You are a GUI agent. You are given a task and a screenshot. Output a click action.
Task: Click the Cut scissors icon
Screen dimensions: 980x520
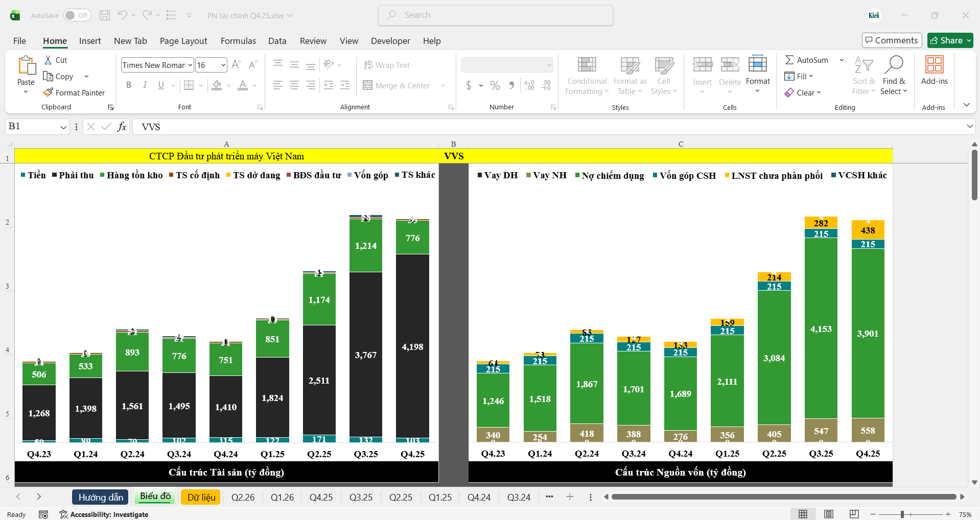pos(48,60)
